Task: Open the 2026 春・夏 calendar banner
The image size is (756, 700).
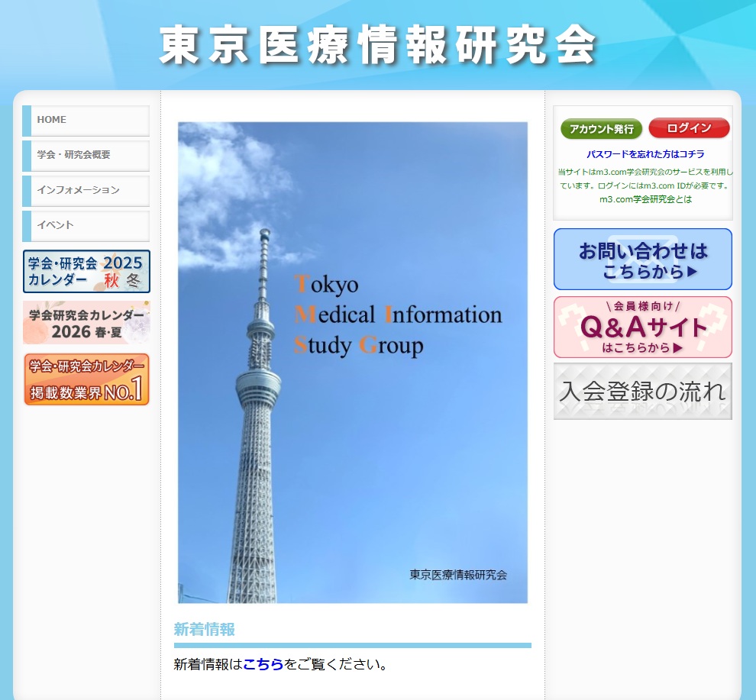Action: tap(86, 323)
